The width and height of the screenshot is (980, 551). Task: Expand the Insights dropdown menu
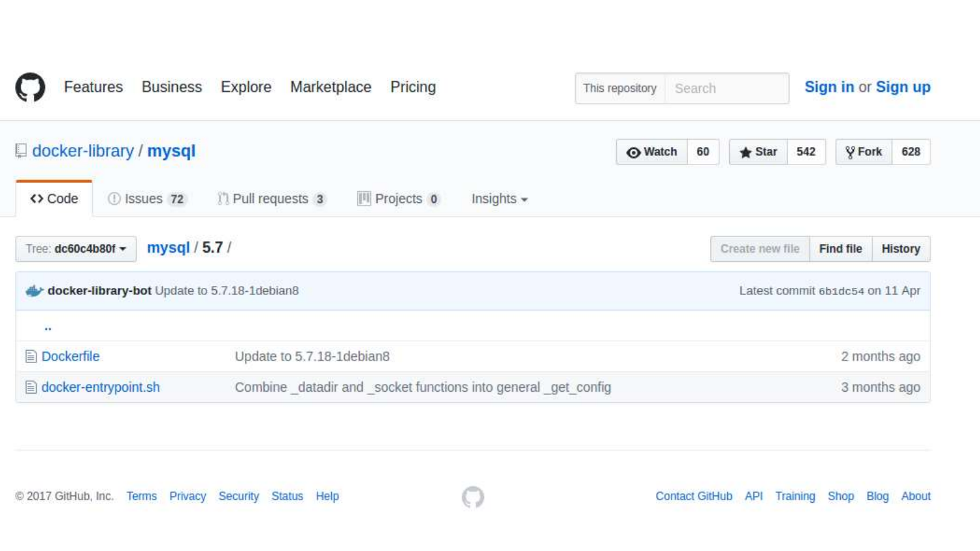tap(499, 199)
